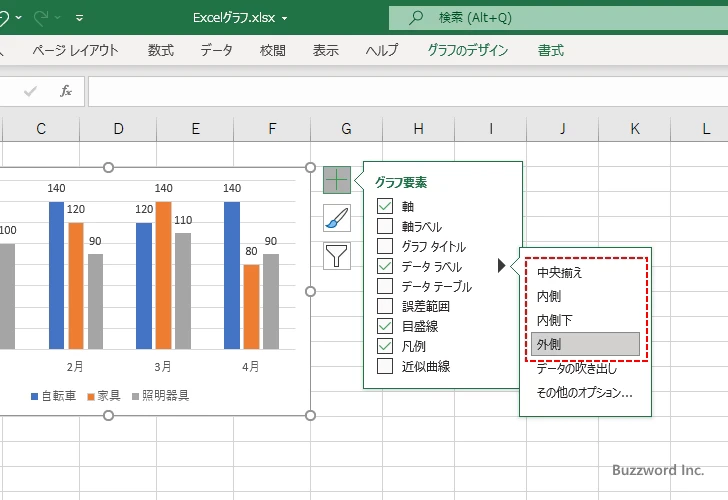Click the redo arrow in title bar
This screenshot has height=500, width=728.
pyautogui.click(x=41, y=18)
